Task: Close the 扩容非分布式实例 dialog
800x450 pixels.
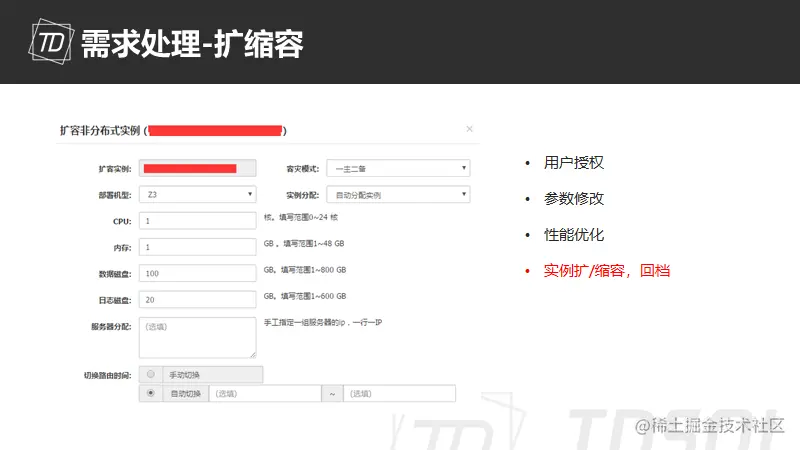Action: 469,129
